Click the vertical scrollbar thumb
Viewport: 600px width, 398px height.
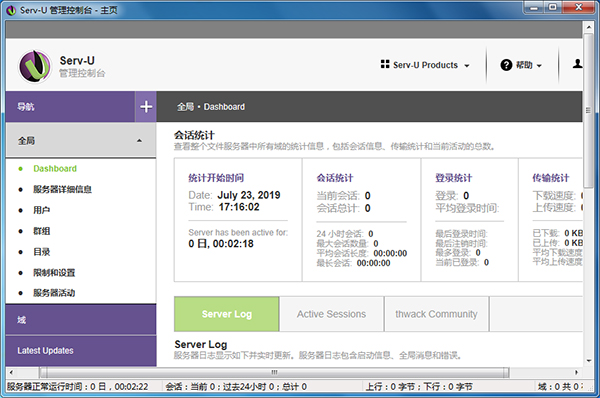[x=588, y=110]
